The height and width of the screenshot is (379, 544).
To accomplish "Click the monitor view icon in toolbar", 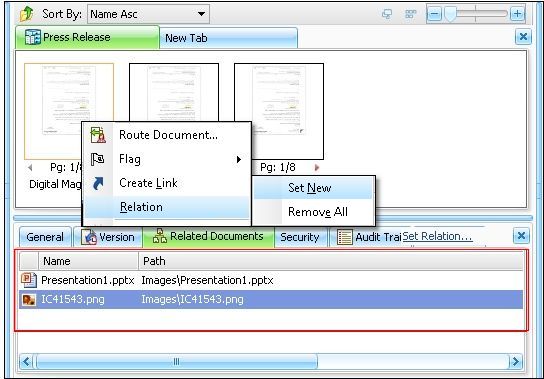I will click(x=387, y=14).
